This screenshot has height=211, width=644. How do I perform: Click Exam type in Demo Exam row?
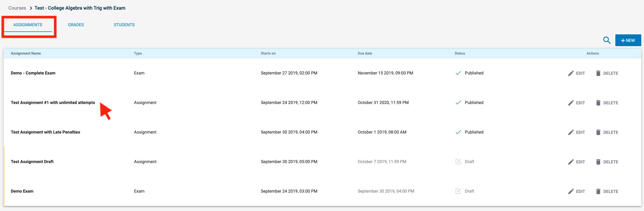click(x=139, y=191)
